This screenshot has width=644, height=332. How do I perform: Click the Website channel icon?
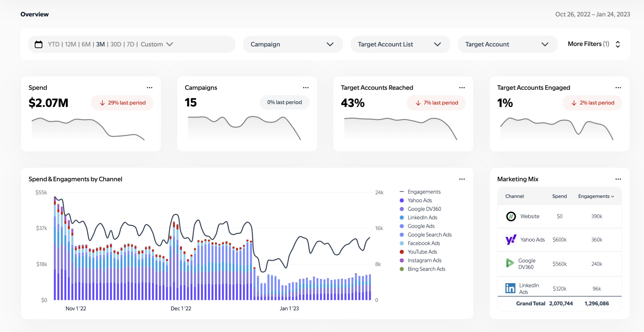[511, 216]
